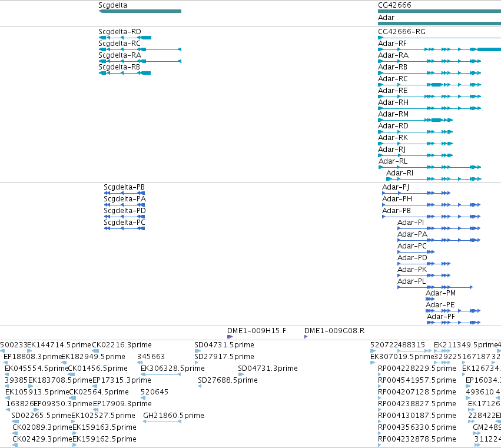Choose Adar-PC protein label
Image resolution: width=501 pixels, height=448 pixels.
412,246
